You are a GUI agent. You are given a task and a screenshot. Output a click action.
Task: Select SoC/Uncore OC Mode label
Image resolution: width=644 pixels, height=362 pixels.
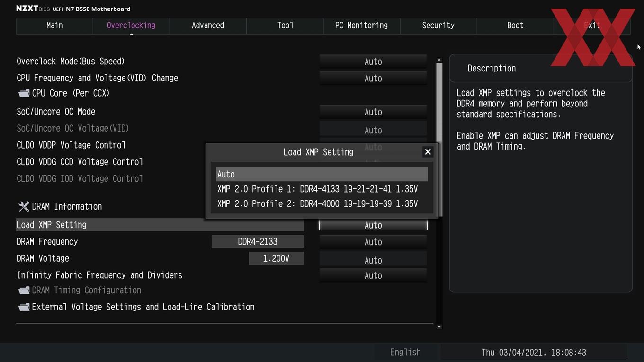click(x=56, y=112)
